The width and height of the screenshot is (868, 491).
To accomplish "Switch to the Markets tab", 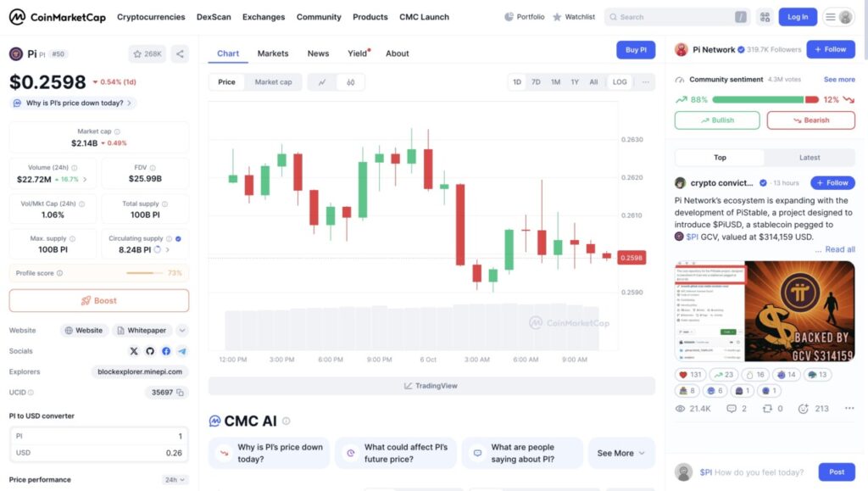I will pos(273,53).
